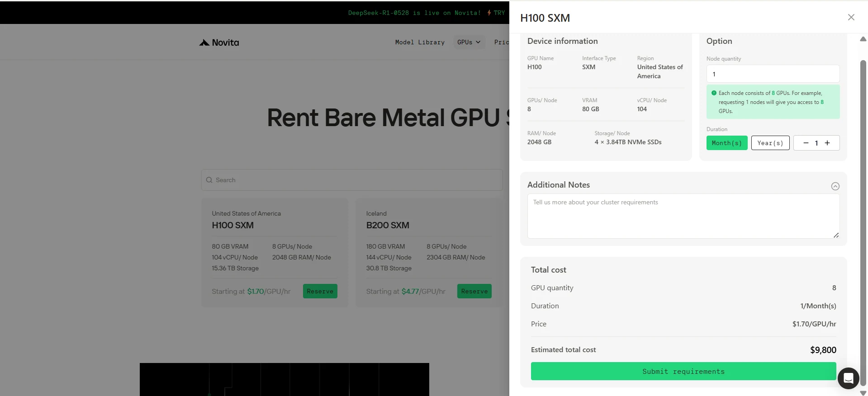Reserve the H100 SXM server
868x396 pixels.
tap(320, 291)
